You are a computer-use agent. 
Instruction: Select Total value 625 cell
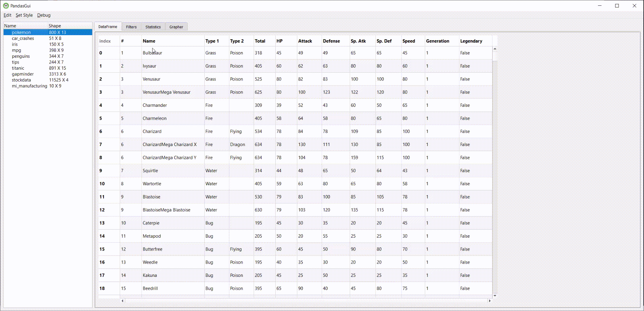[x=264, y=92]
